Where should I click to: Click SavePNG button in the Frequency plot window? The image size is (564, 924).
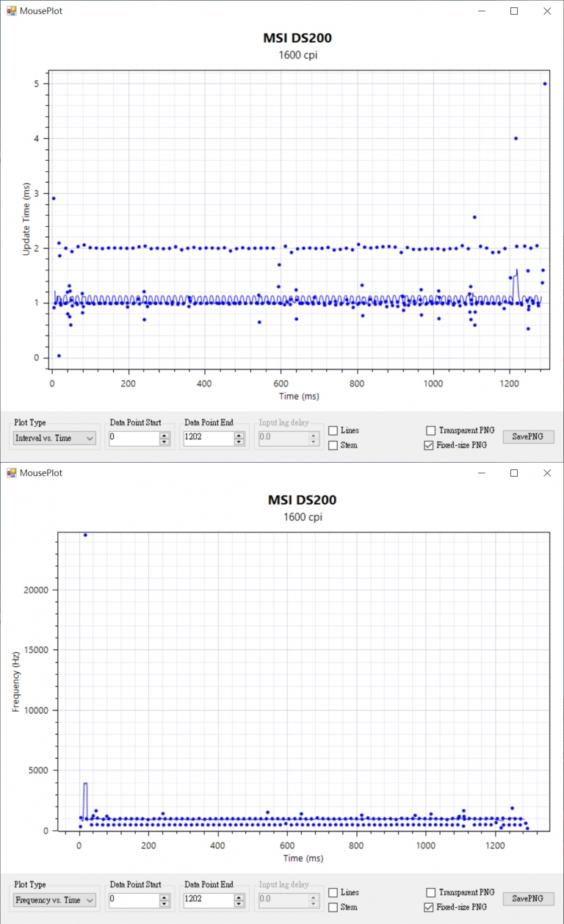[529, 898]
